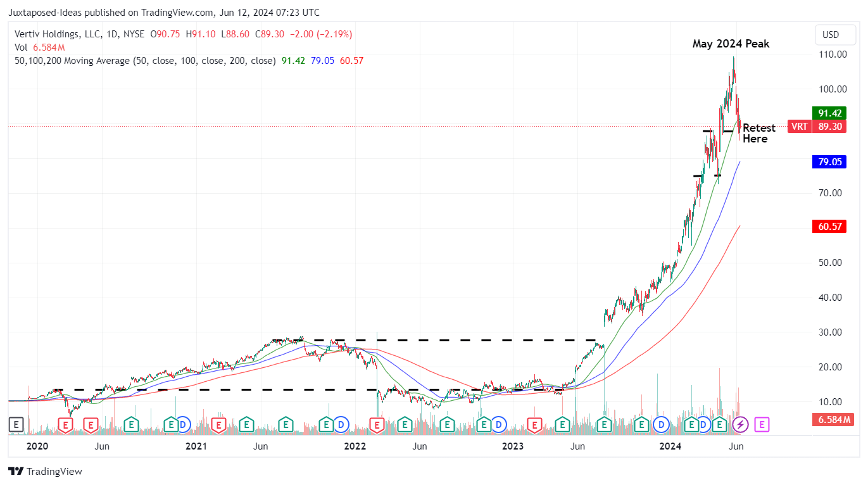Click the green earnings badge at far left edge
The image size is (868, 485).
point(16,425)
